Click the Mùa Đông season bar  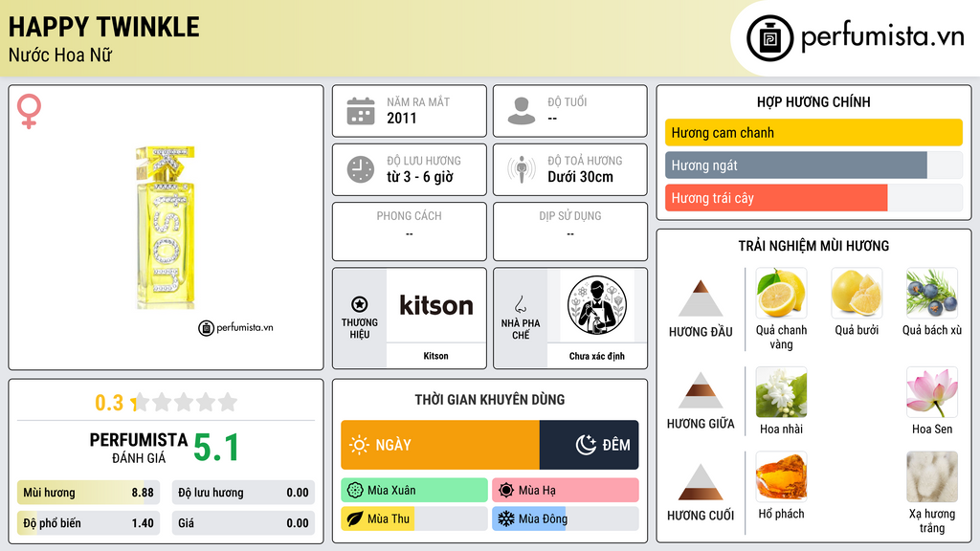[566, 518]
